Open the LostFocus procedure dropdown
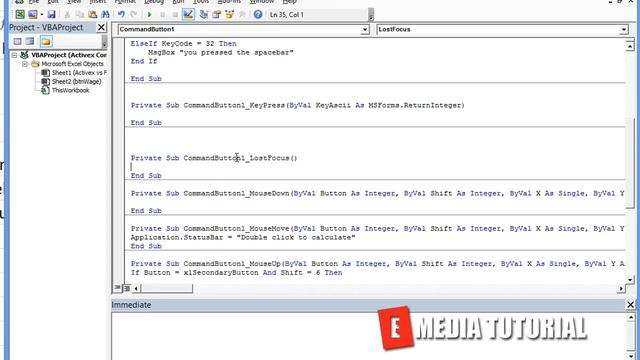The width and height of the screenshot is (640, 360). point(623,29)
